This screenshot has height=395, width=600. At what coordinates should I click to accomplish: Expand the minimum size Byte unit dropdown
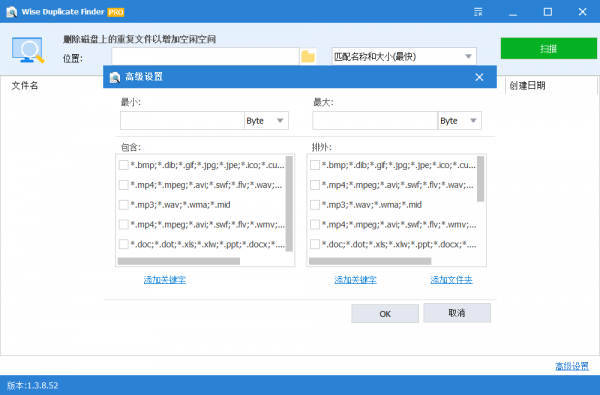coord(266,121)
